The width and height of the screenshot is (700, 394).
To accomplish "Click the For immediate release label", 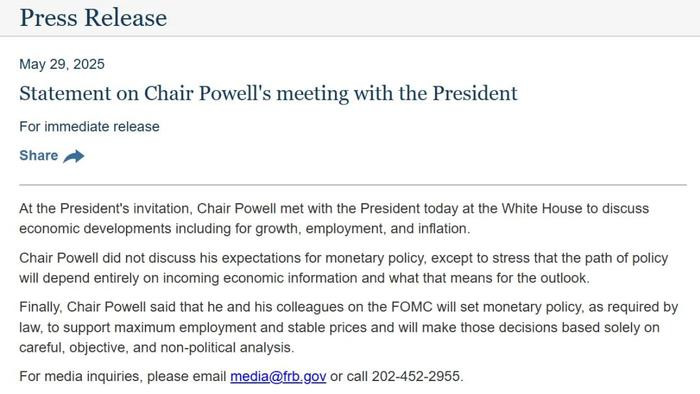I will (x=89, y=126).
